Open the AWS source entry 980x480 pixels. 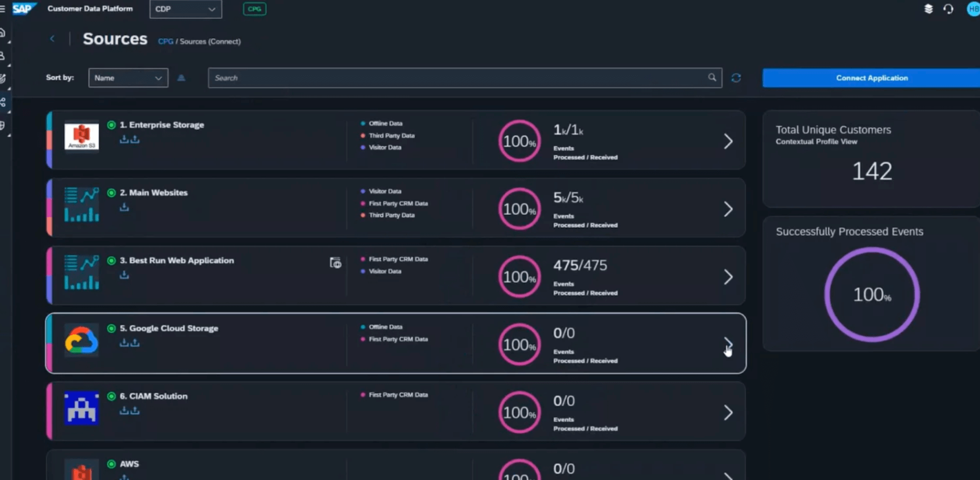pyautogui.click(x=129, y=464)
